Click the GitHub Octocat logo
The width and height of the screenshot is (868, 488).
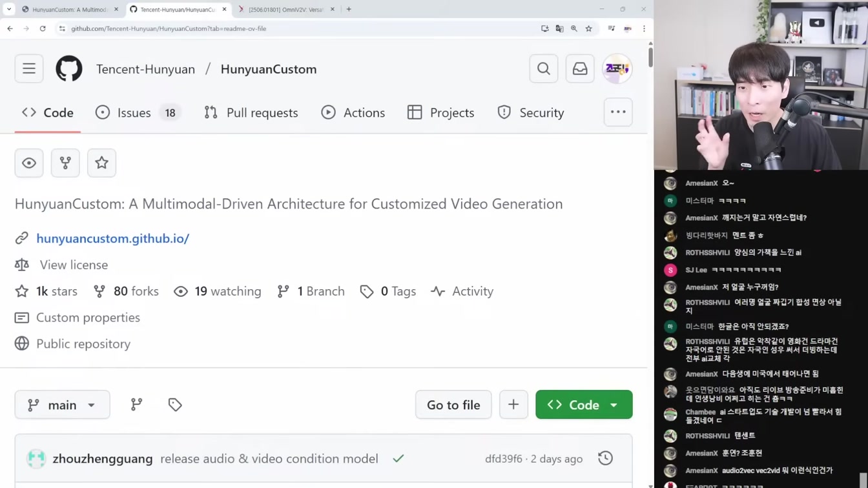coord(69,68)
